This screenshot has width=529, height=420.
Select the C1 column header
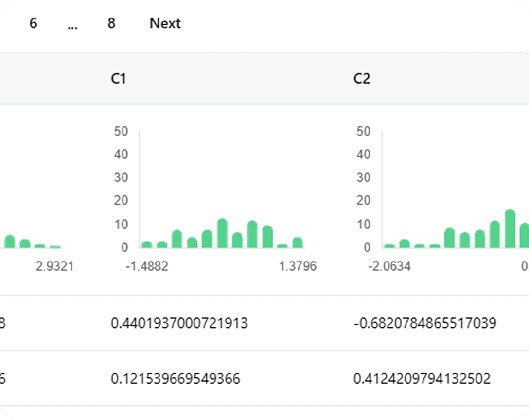pyautogui.click(x=119, y=79)
